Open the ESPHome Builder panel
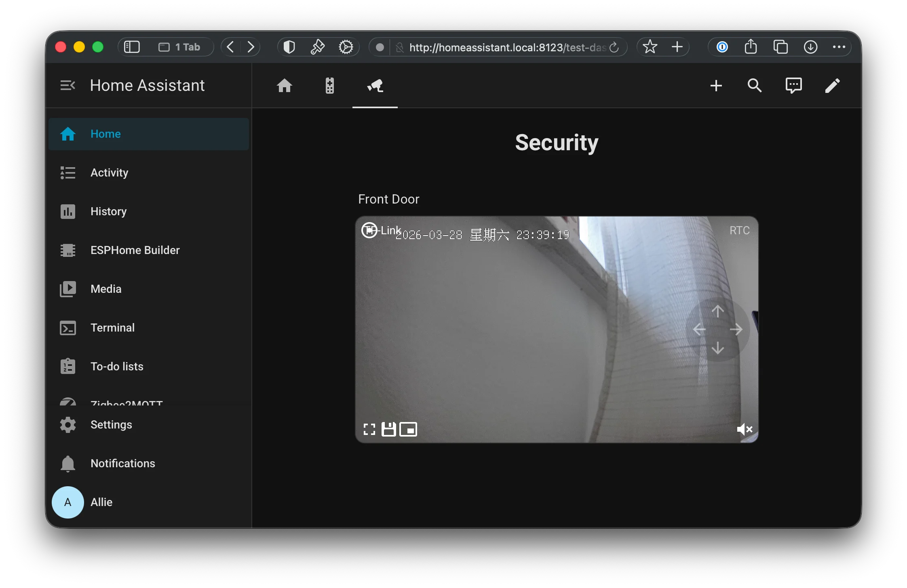Image resolution: width=907 pixels, height=588 pixels. (x=135, y=250)
